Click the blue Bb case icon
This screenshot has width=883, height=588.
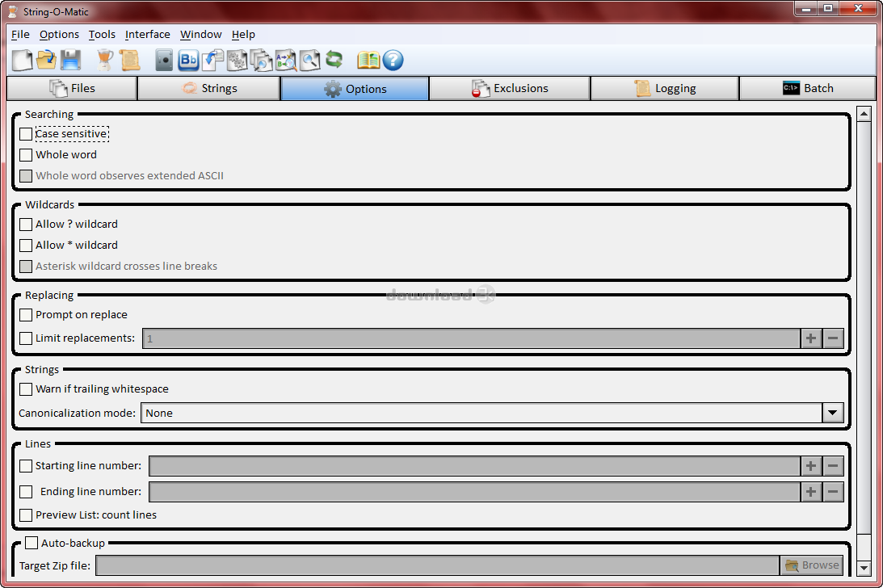(189, 60)
